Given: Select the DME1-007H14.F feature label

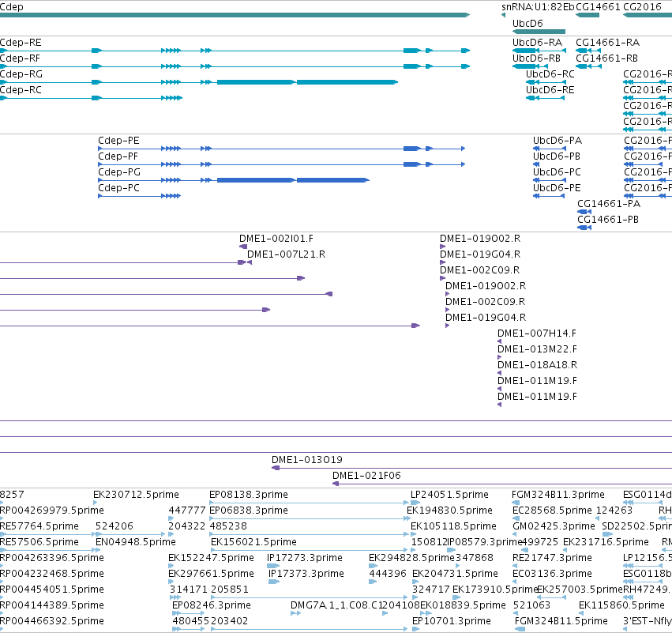Looking at the screenshot, I should click(537, 333).
